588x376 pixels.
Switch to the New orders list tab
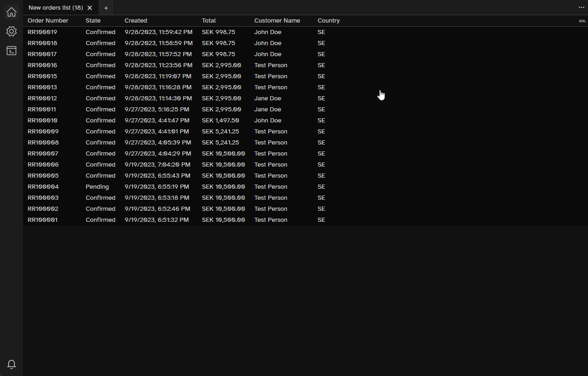[x=55, y=7]
